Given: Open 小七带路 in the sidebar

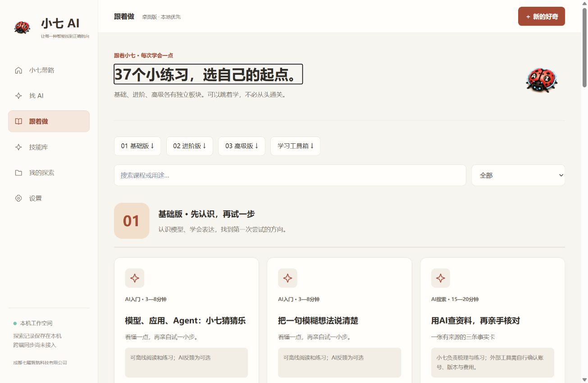Looking at the screenshot, I should point(49,70).
